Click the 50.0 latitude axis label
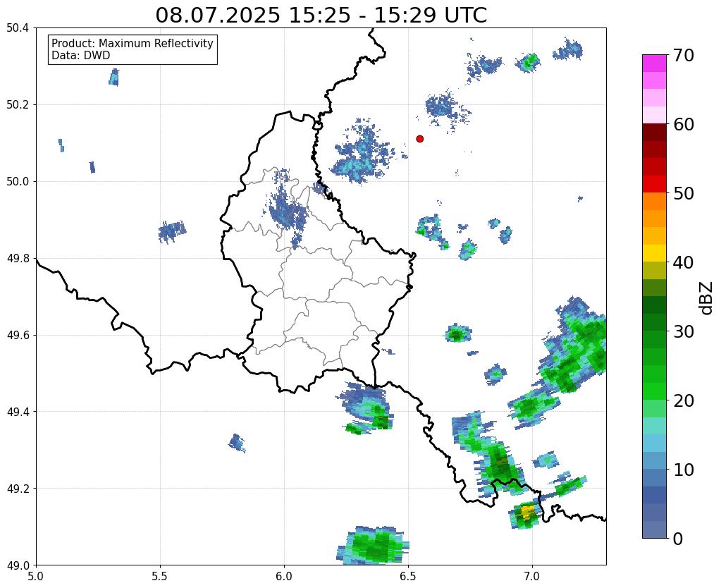 [x=18, y=181]
